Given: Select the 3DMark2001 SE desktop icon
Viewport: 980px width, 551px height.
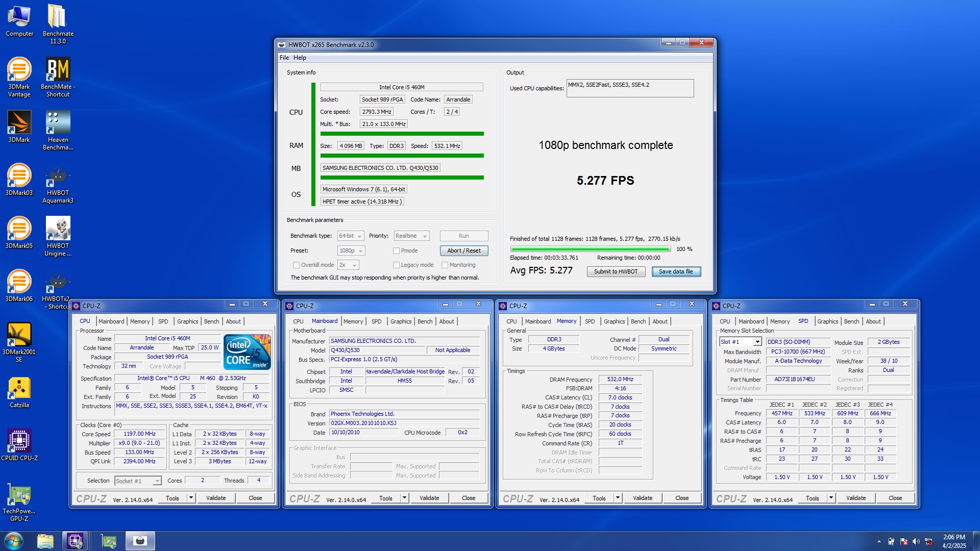Looking at the screenshot, I should [19, 342].
